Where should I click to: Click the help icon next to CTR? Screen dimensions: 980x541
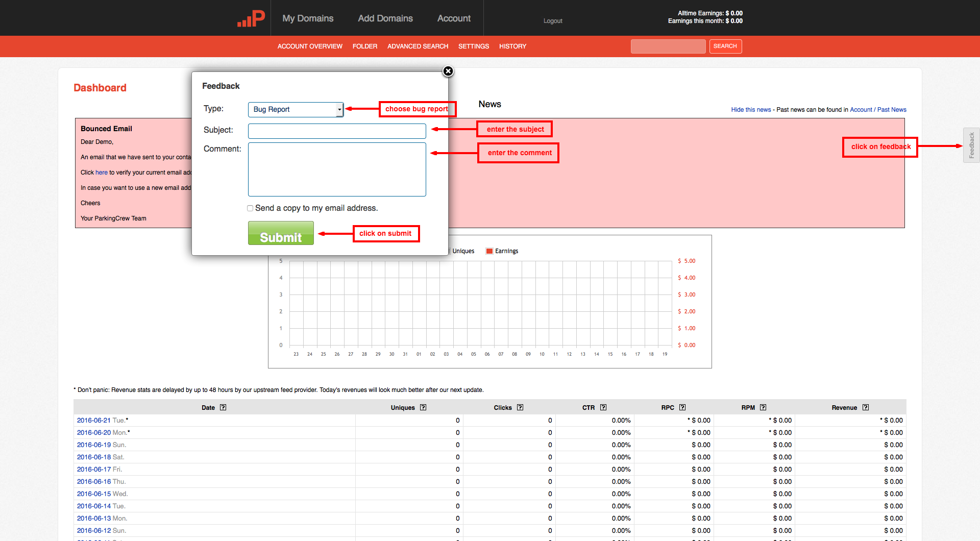[x=603, y=407]
